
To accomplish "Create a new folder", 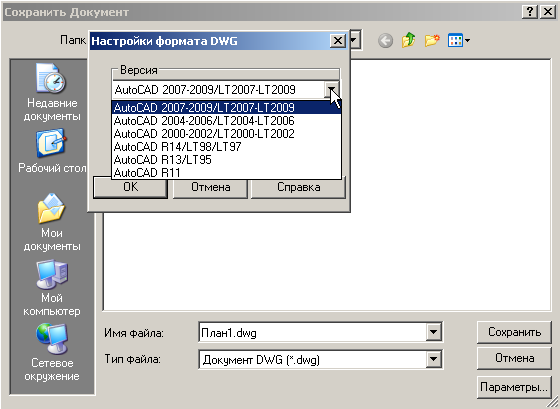I will pos(432,40).
